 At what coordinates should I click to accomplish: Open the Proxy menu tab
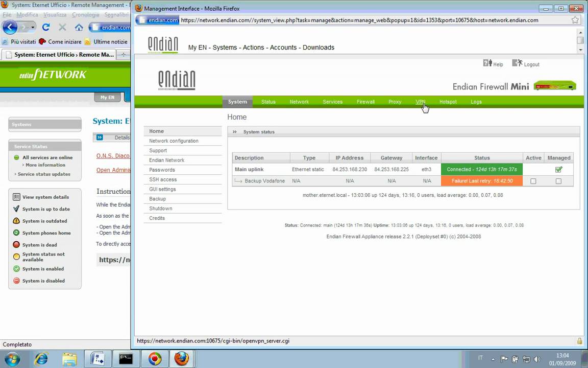(x=395, y=102)
